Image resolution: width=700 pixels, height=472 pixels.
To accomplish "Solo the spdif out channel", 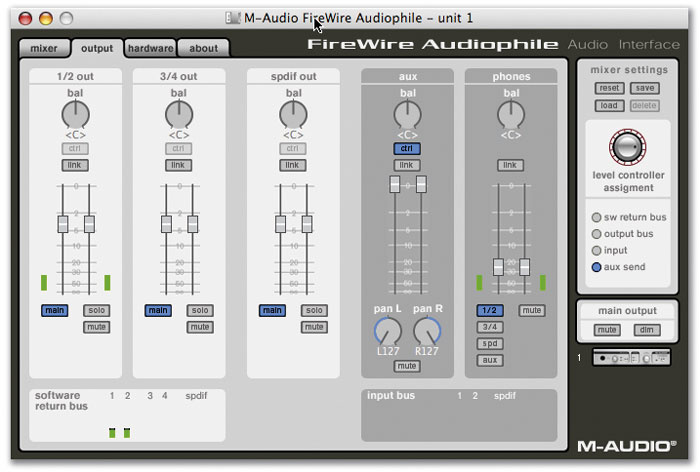I will [314, 310].
